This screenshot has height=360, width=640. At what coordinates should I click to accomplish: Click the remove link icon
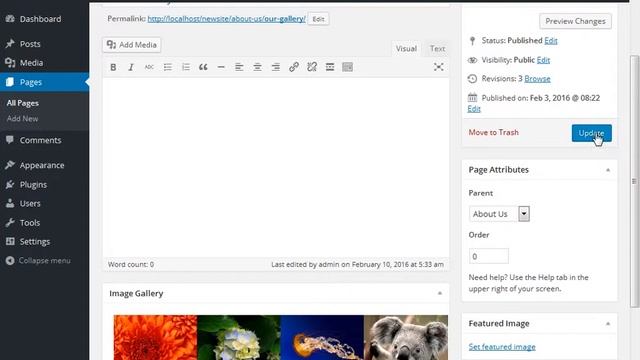point(312,67)
